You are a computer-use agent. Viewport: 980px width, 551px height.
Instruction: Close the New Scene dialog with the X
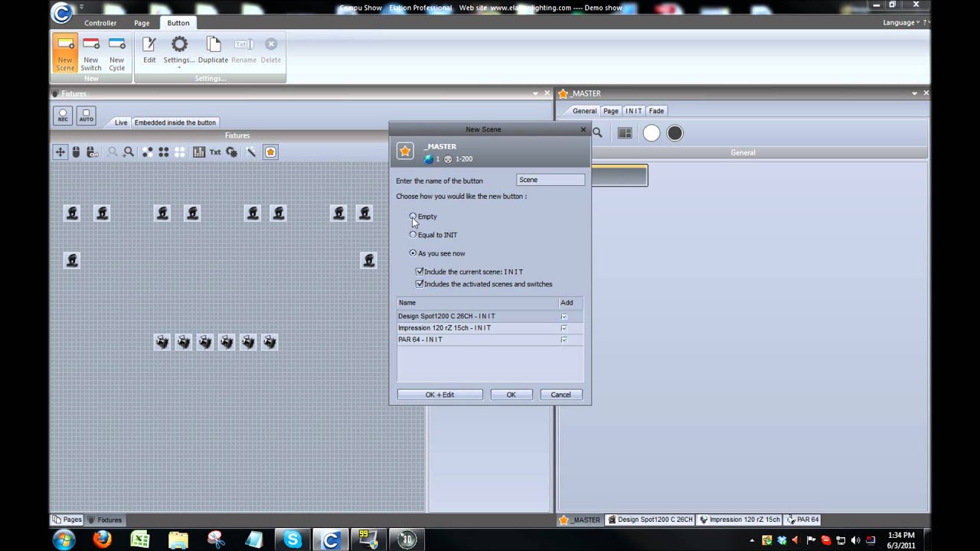583,129
